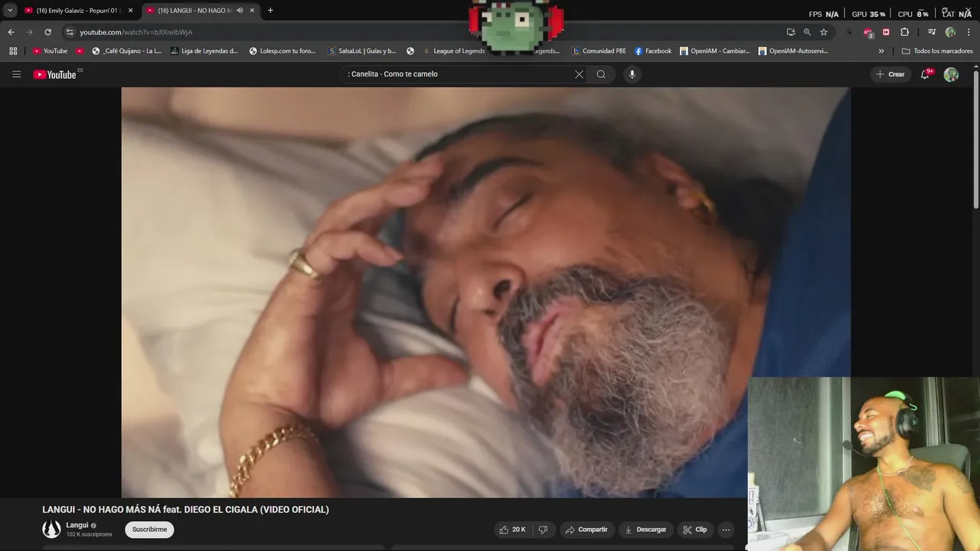
Task: Open the ad blocker extension with badge 2
Action: (x=867, y=32)
